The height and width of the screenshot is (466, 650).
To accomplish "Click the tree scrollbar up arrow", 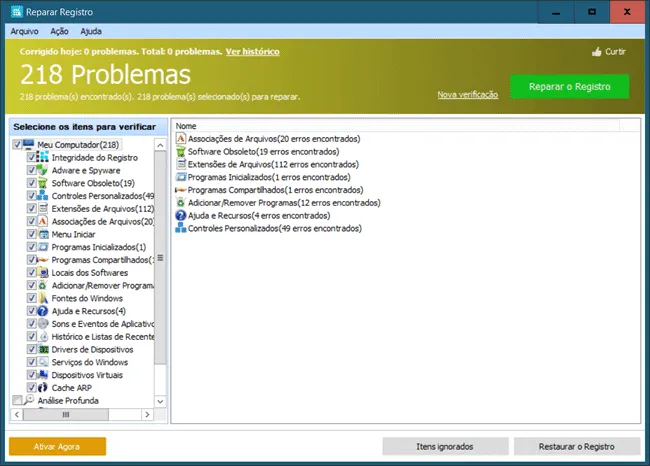I will coord(160,145).
